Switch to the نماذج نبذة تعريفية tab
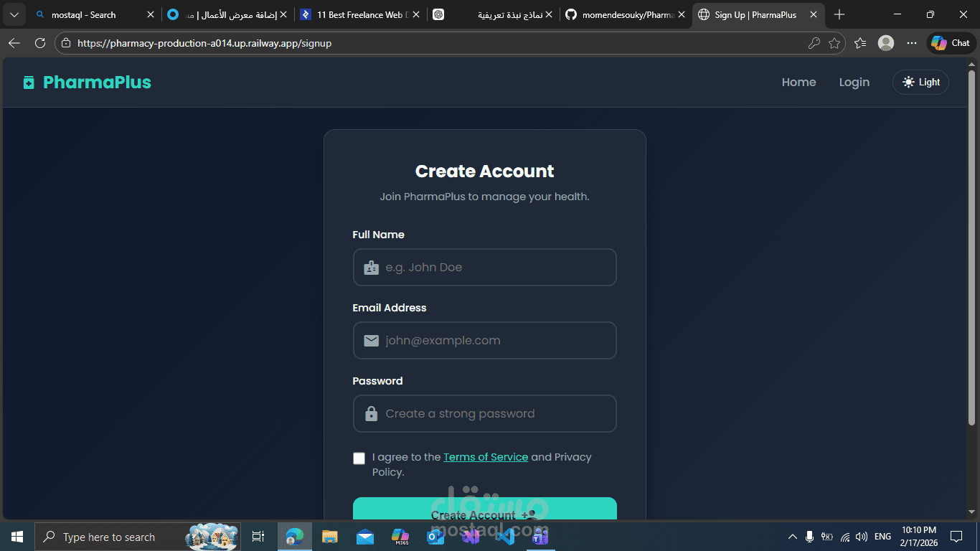 (x=493, y=14)
